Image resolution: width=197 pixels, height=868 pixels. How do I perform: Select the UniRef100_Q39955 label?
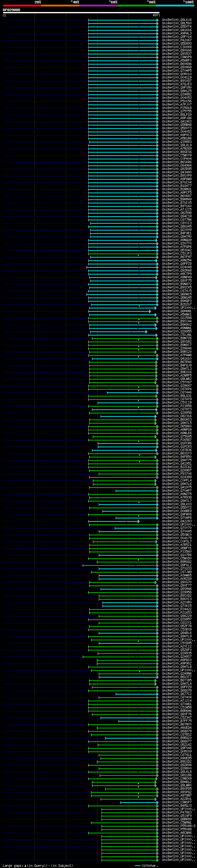(x=177, y=332)
